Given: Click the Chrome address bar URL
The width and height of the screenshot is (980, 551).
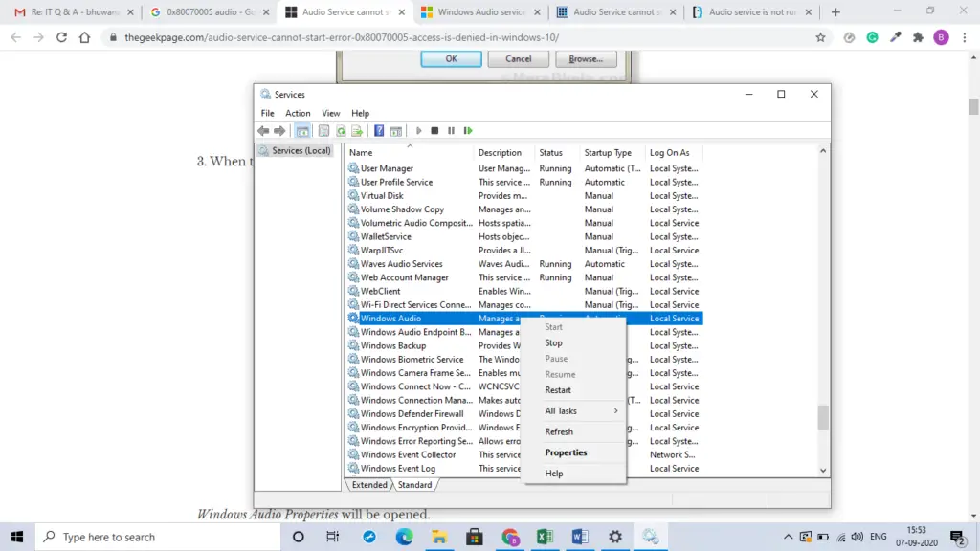Looking at the screenshot, I should [342, 37].
